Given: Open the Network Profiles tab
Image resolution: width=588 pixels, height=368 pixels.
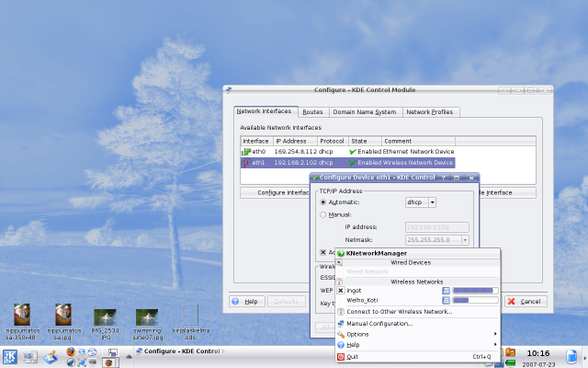Looking at the screenshot, I should pos(430,112).
